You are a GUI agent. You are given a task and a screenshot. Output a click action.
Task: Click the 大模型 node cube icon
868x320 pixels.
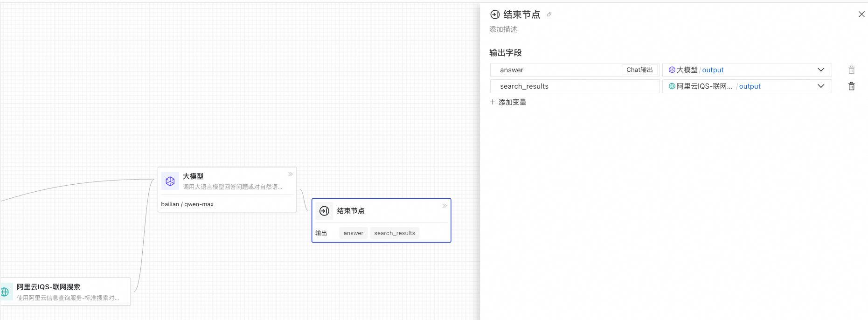pos(170,181)
